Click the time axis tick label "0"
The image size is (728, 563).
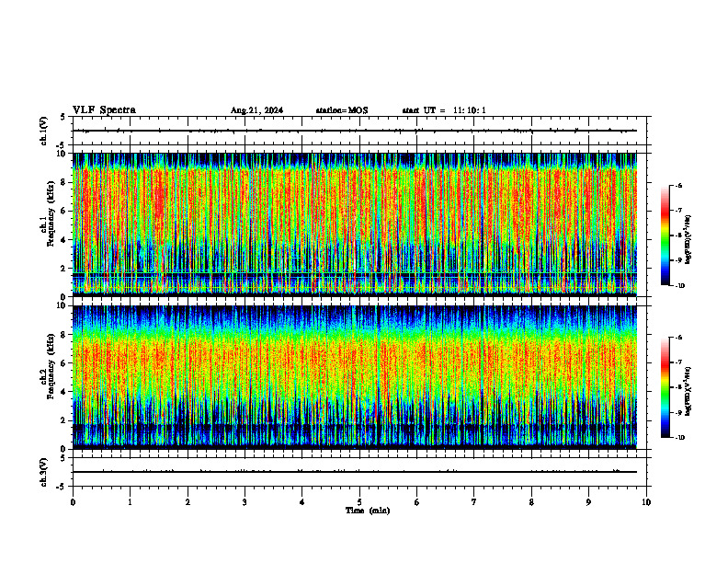pos(73,502)
